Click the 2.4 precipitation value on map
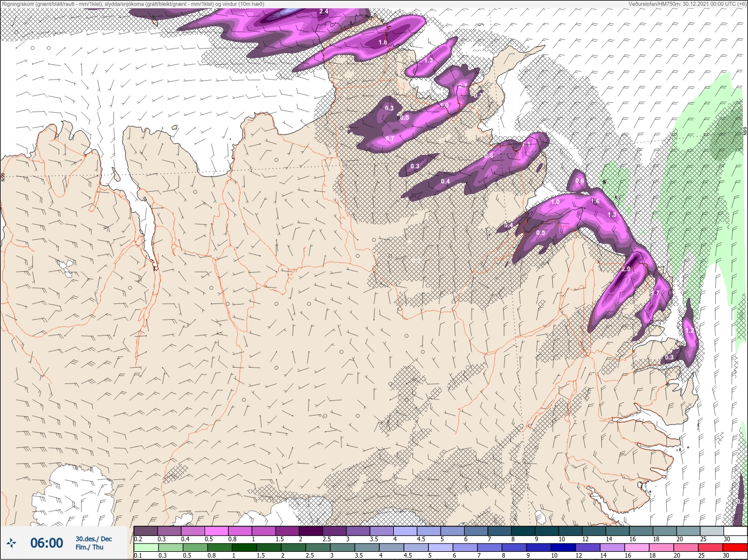The width and height of the screenshot is (748, 560). 324,12
